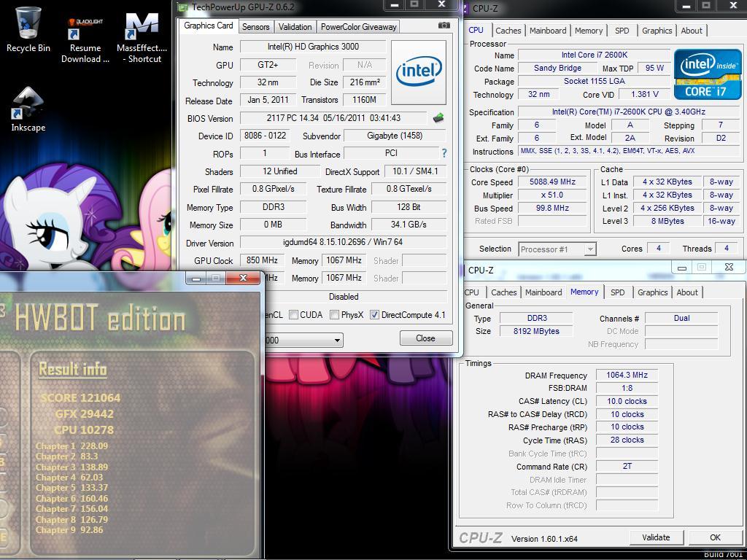Switch to Mainboard tab in lower CPU-Z window
Screen dimensions: 747x560
tap(543, 292)
